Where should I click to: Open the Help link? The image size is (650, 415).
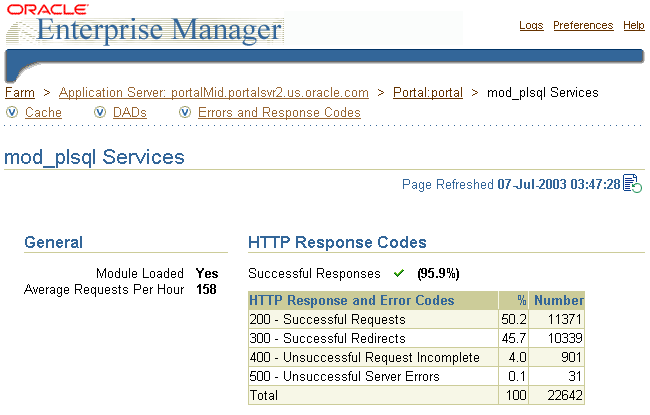pyautogui.click(x=633, y=25)
